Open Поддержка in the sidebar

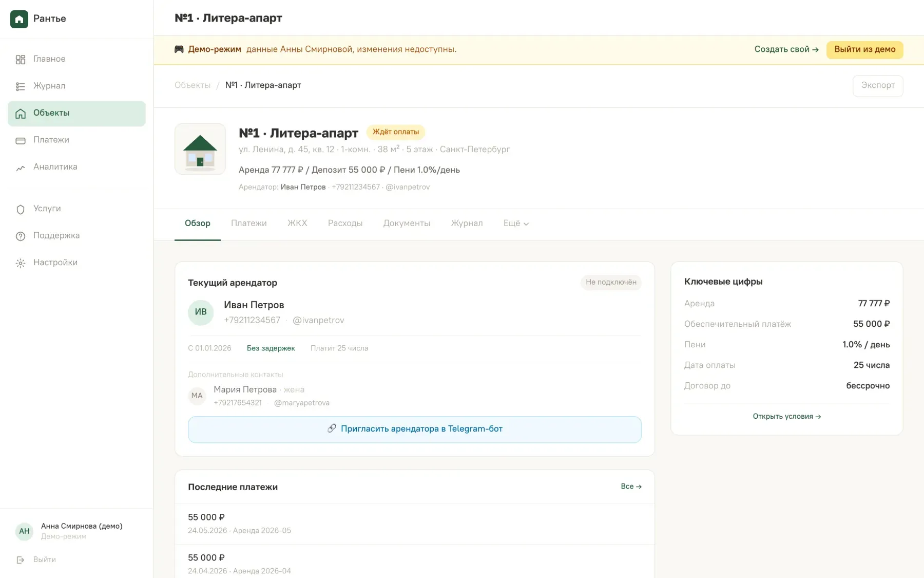[76, 236]
